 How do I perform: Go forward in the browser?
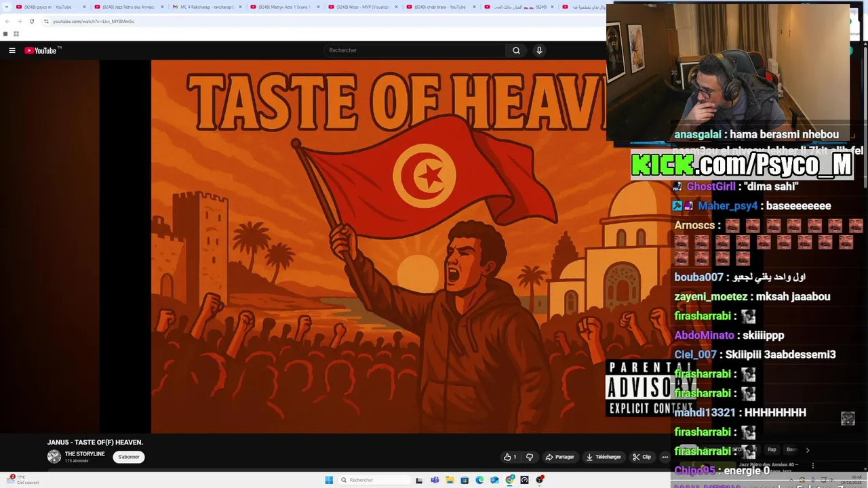(x=19, y=21)
